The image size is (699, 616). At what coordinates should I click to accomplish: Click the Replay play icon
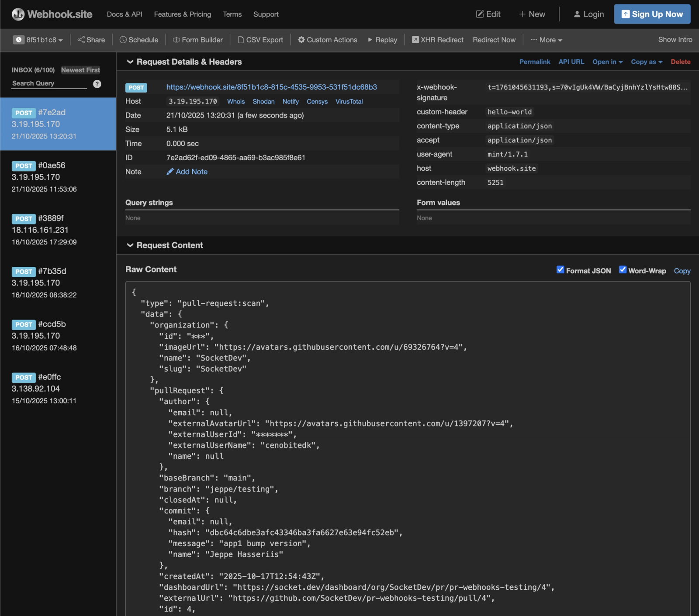pos(370,40)
